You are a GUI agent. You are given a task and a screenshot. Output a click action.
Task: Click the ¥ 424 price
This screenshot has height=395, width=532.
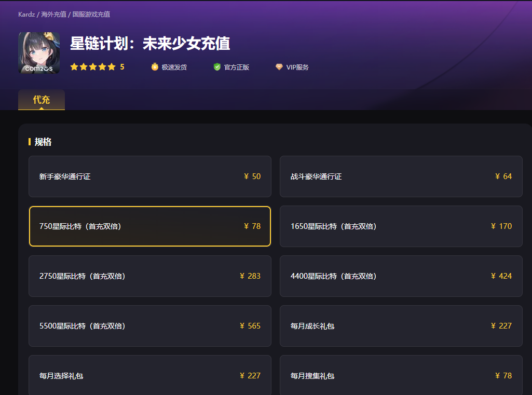pyautogui.click(x=501, y=276)
